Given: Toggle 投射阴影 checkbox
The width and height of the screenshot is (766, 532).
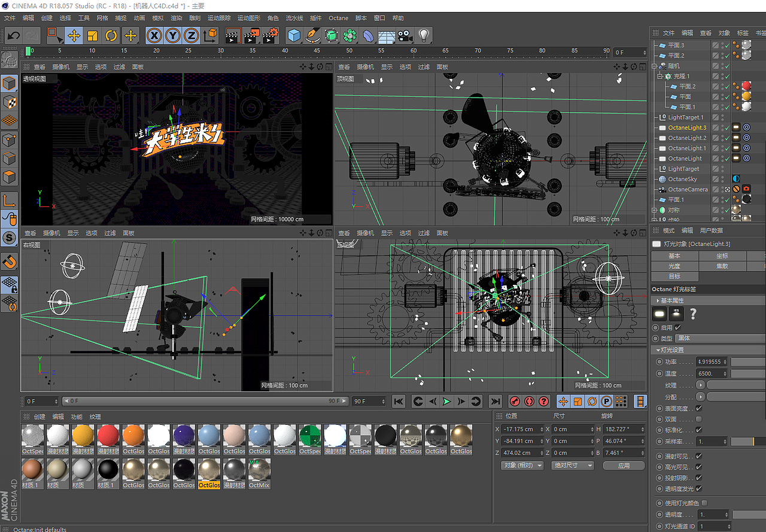Looking at the screenshot, I should click(699, 478).
